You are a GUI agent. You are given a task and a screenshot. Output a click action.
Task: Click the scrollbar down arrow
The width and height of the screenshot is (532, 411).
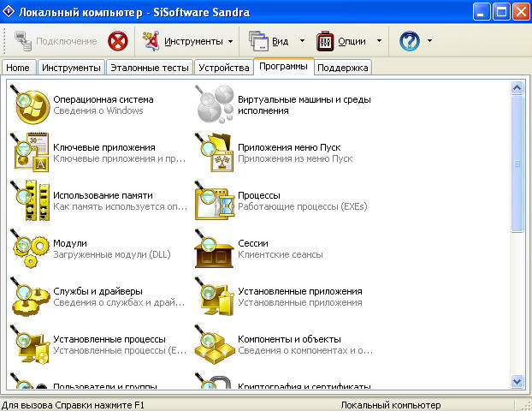click(x=517, y=381)
